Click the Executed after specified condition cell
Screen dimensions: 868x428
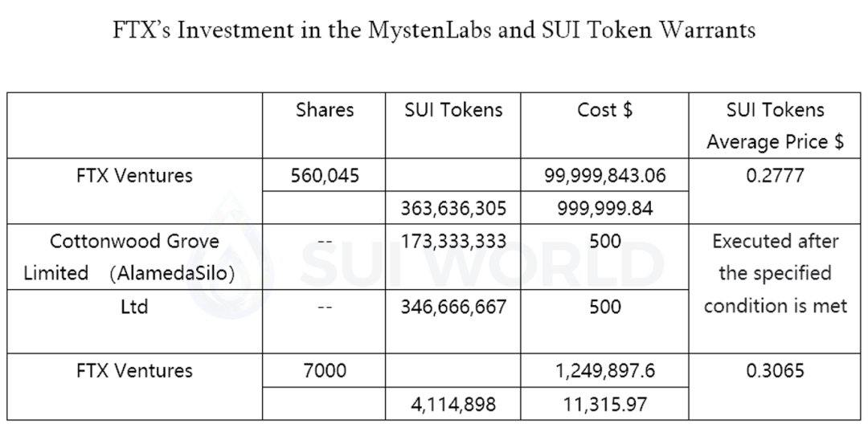tap(775, 274)
